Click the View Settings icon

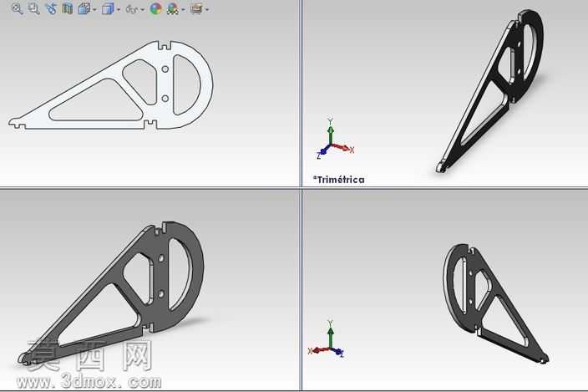tap(196, 8)
